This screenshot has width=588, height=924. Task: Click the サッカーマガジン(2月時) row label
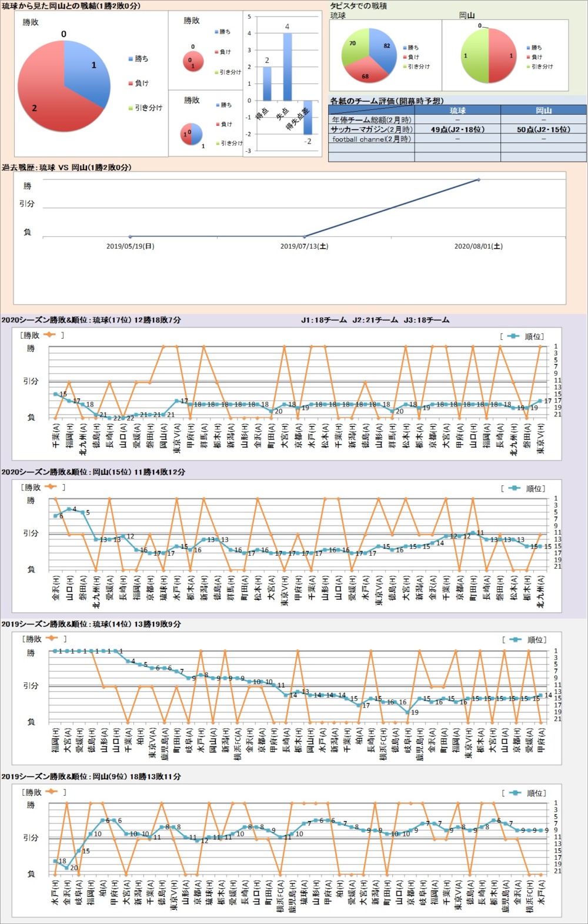tap(371, 129)
